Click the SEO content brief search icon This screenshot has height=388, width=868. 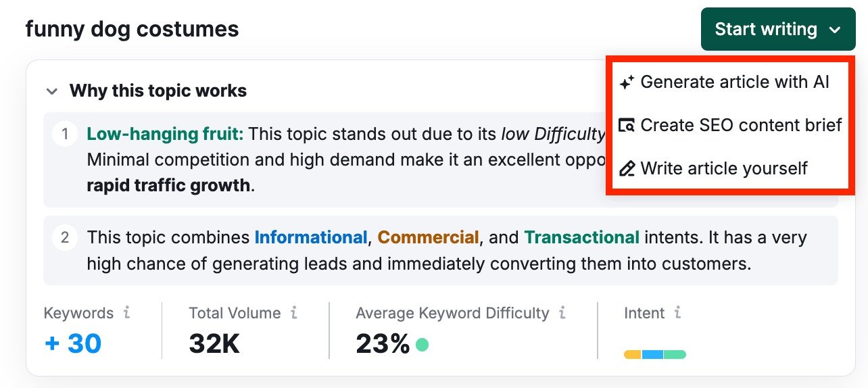pyautogui.click(x=627, y=126)
